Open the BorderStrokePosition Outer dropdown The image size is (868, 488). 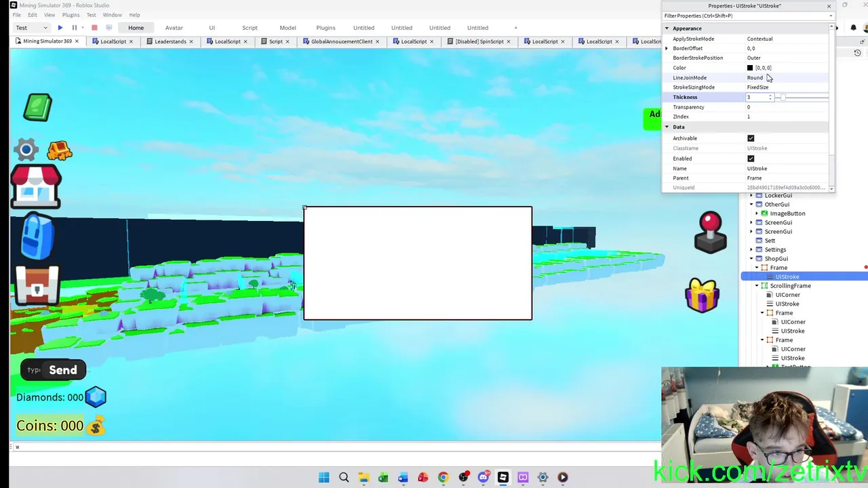point(787,58)
